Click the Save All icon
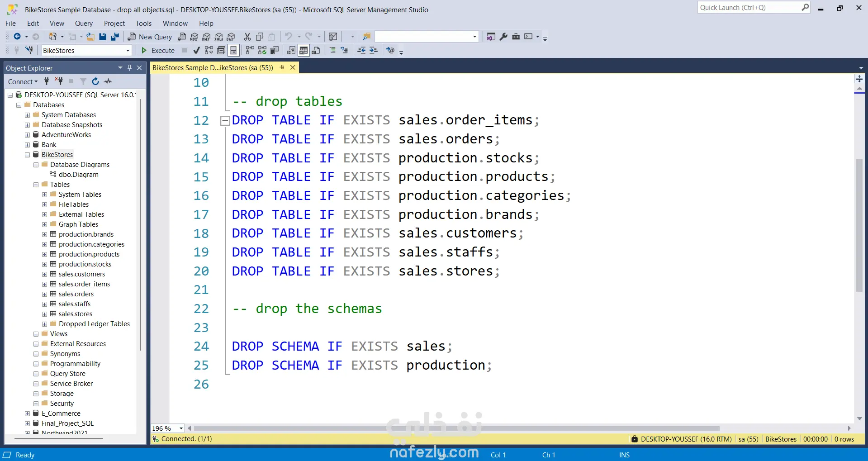 115,37
